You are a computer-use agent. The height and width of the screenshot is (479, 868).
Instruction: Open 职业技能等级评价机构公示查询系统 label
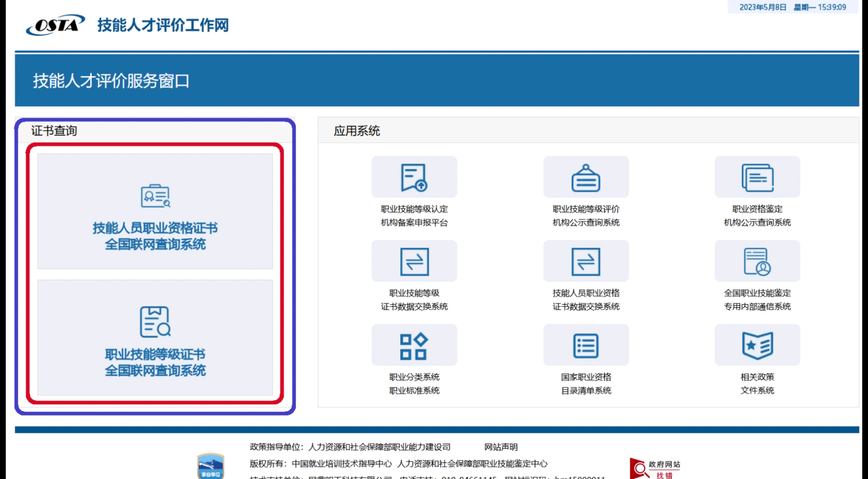click(x=586, y=216)
